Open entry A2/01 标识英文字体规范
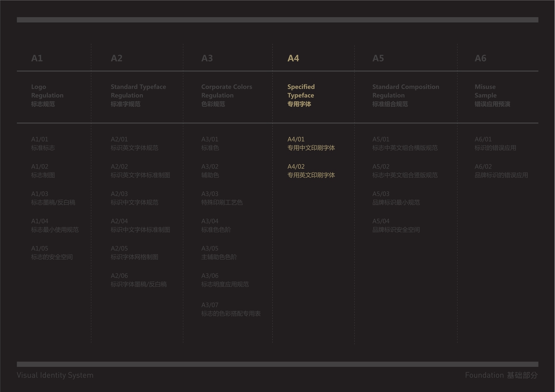This screenshot has width=555, height=392. 134,144
